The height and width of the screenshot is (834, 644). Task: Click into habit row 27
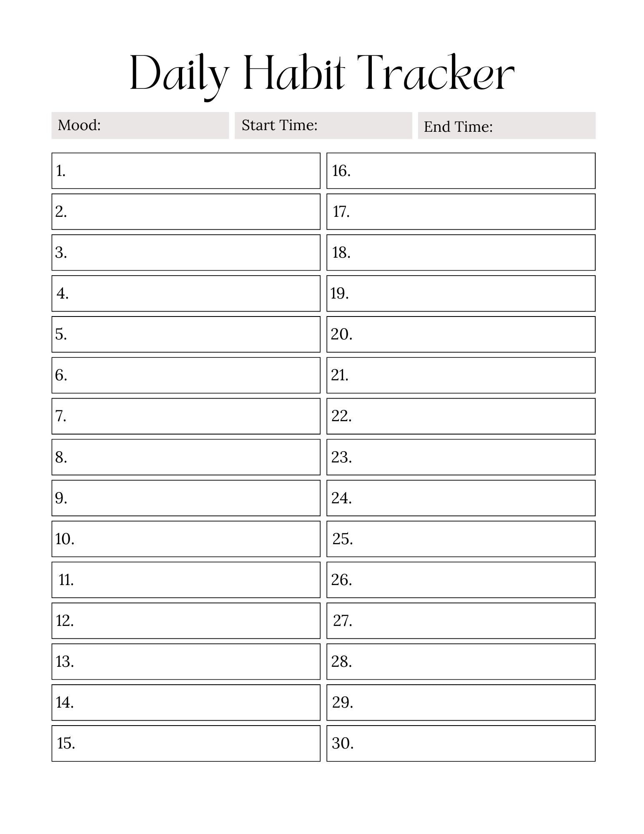[x=461, y=620]
